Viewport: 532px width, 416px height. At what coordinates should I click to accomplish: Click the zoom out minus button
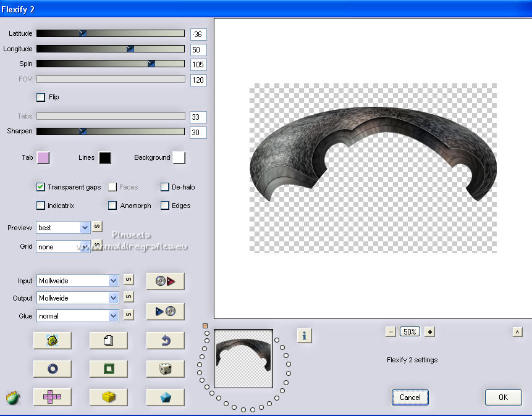click(391, 331)
